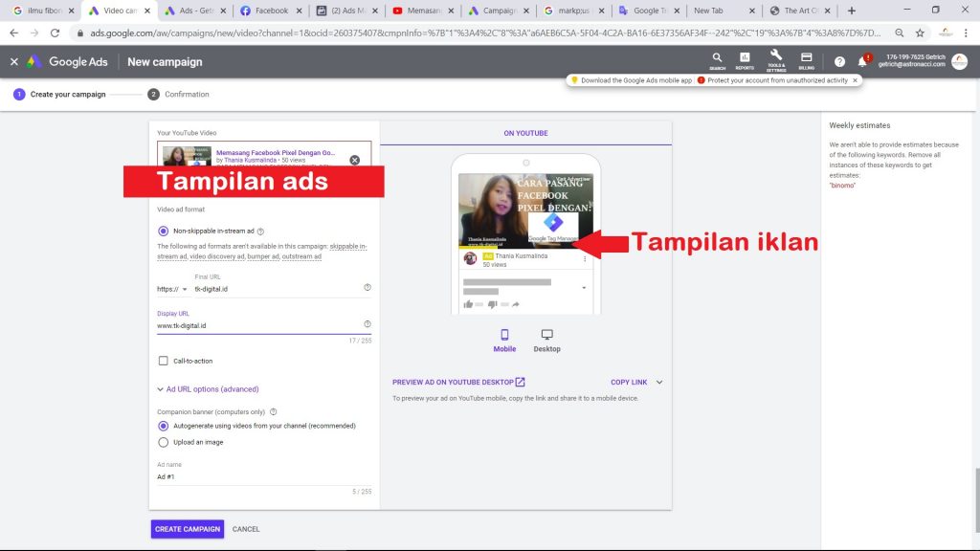Click the Help question mark icon

[839, 61]
